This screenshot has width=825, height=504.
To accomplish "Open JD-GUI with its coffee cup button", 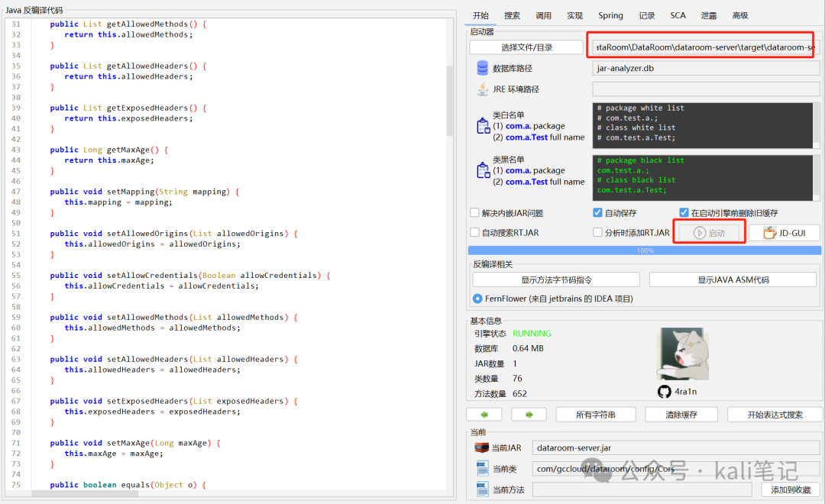I will 785,233.
